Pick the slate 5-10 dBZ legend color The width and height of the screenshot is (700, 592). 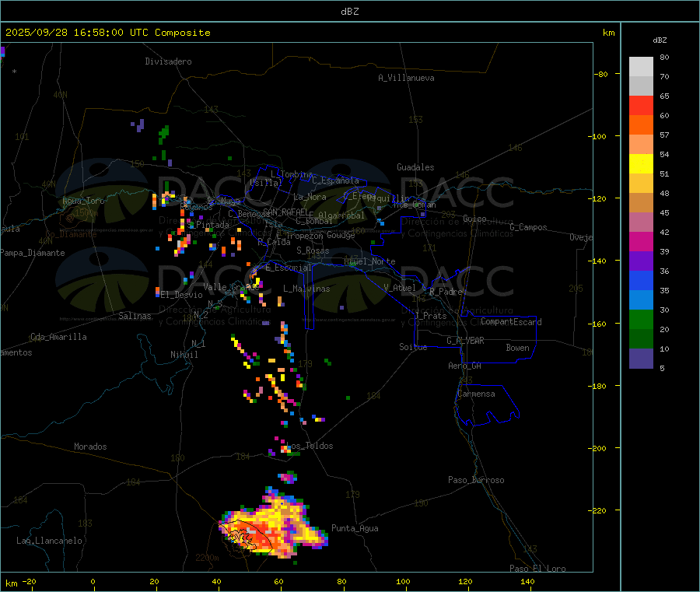[641, 359]
